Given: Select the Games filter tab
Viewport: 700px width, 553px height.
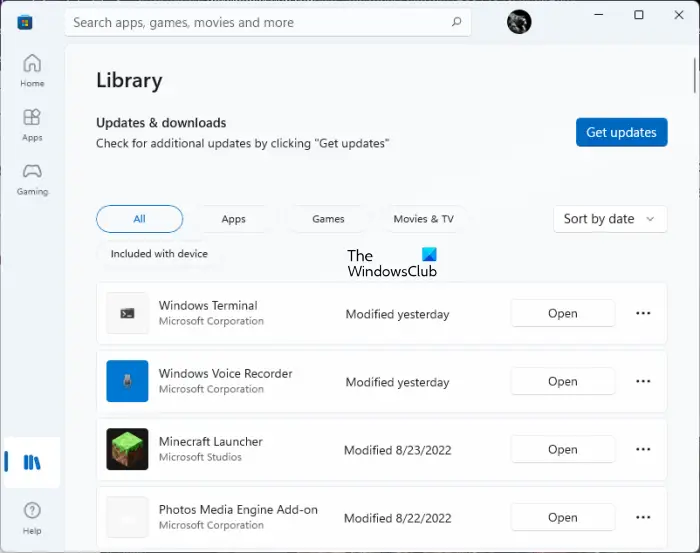Looking at the screenshot, I should tap(328, 219).
